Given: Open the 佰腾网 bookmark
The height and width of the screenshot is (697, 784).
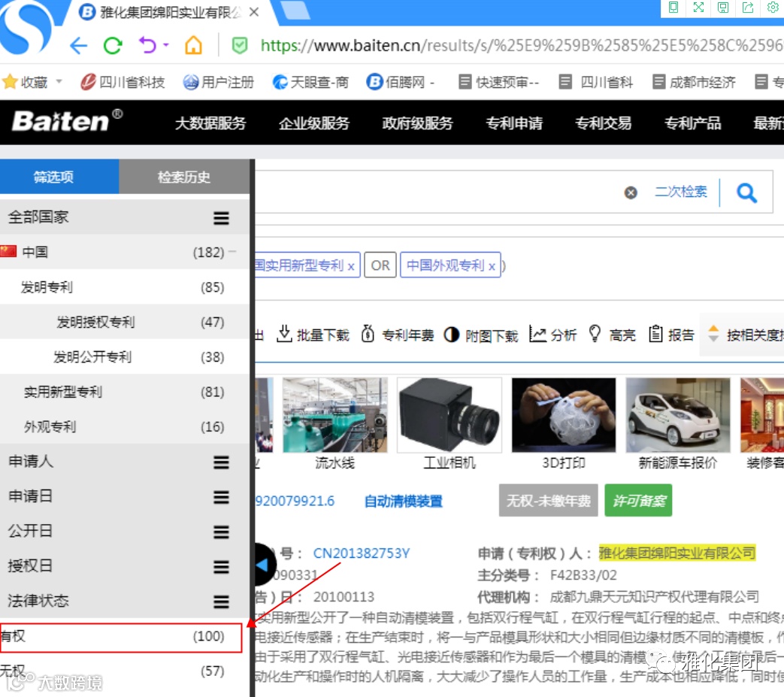Looking at the screenshot, I should click(401, 82).
